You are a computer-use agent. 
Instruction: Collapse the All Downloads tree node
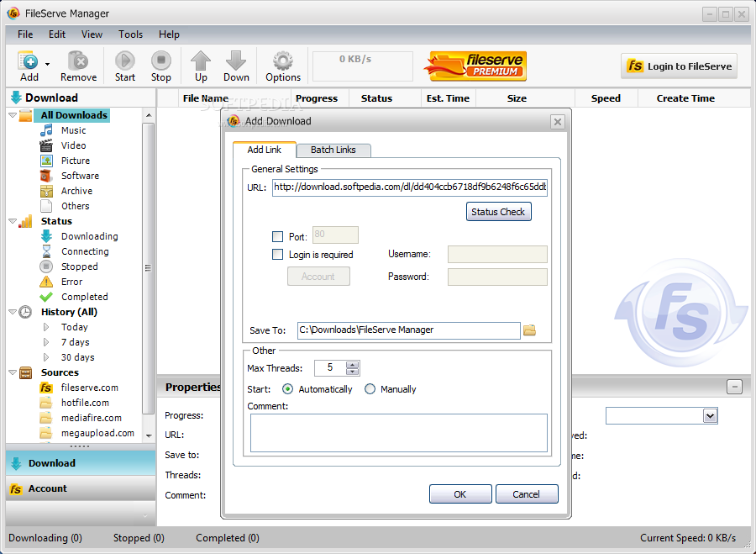[13, 115]
